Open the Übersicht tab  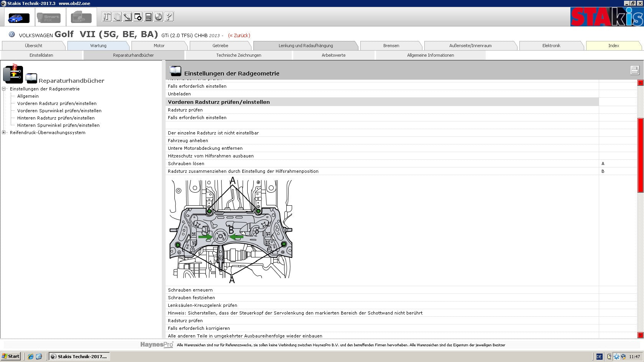(x=34, y=46)
